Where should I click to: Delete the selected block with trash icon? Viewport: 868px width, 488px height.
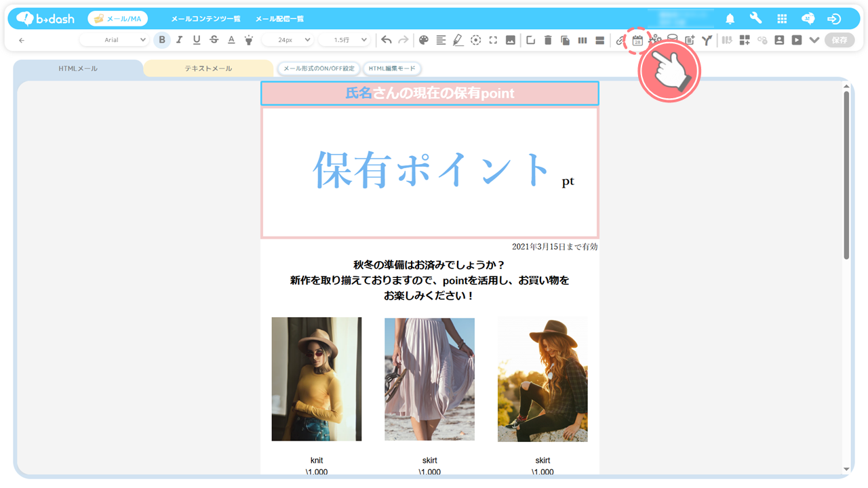point(548,40)
